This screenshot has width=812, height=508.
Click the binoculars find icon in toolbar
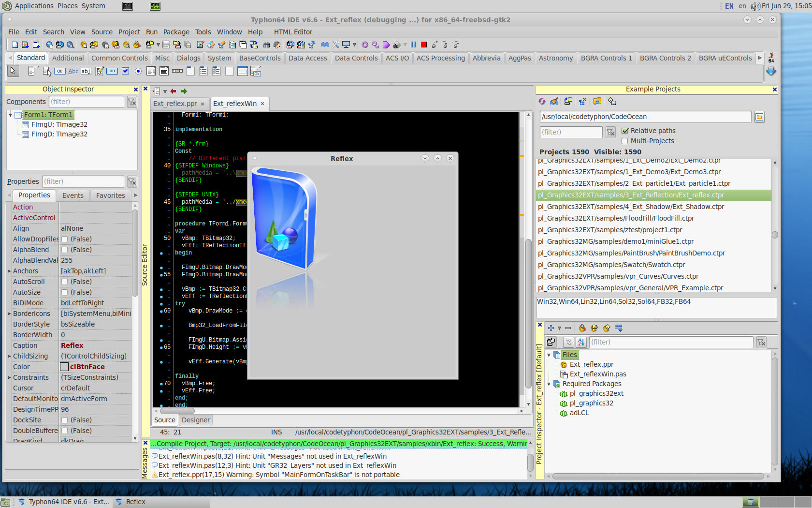tap(266, 45)
